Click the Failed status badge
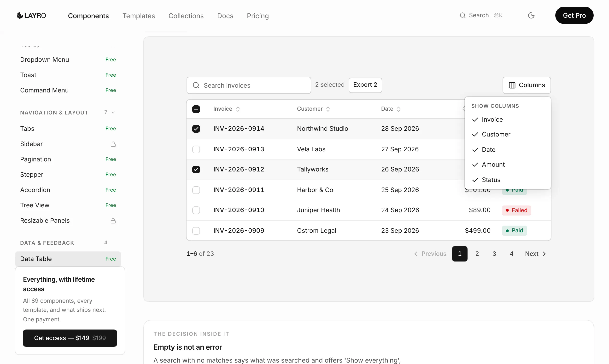This screenshot has width=609, height=364. click(x=516, y=210)
